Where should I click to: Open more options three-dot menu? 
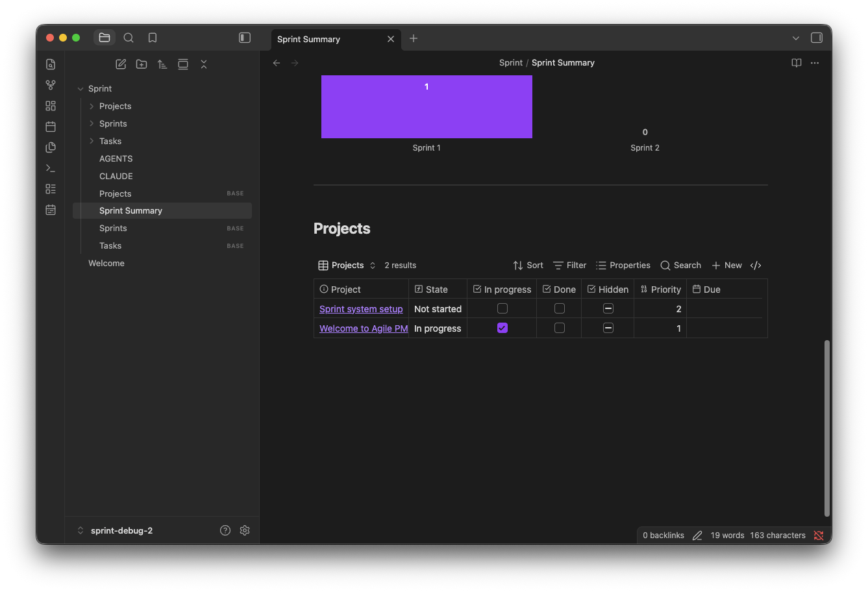(815, 63)
